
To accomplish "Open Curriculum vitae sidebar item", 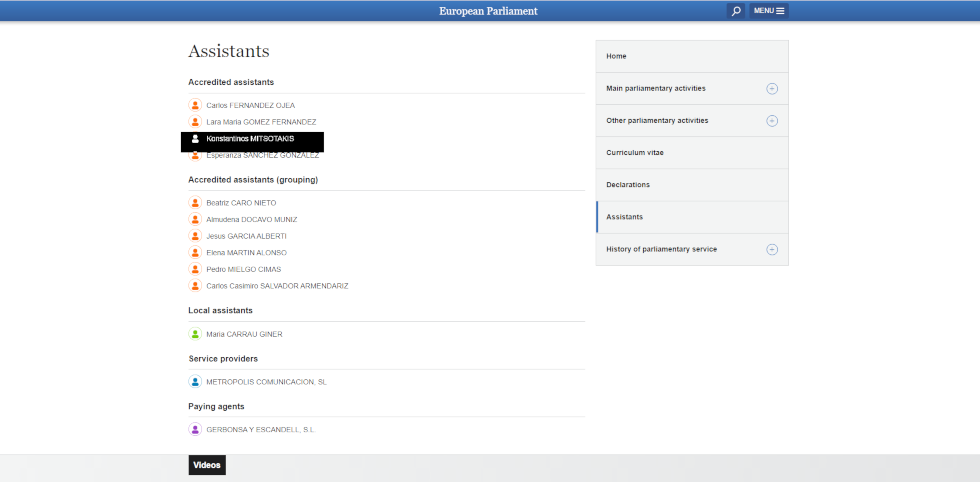I will 692,153.
